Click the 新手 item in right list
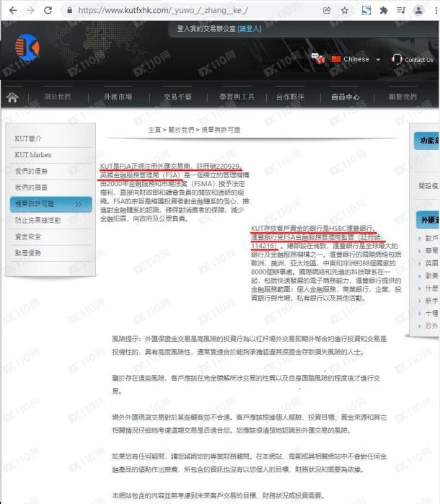 (431, 301)
